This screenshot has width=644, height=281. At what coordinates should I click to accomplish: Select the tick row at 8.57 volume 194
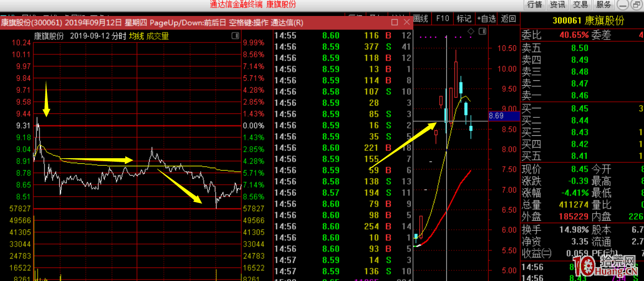[x=342, y=193]
